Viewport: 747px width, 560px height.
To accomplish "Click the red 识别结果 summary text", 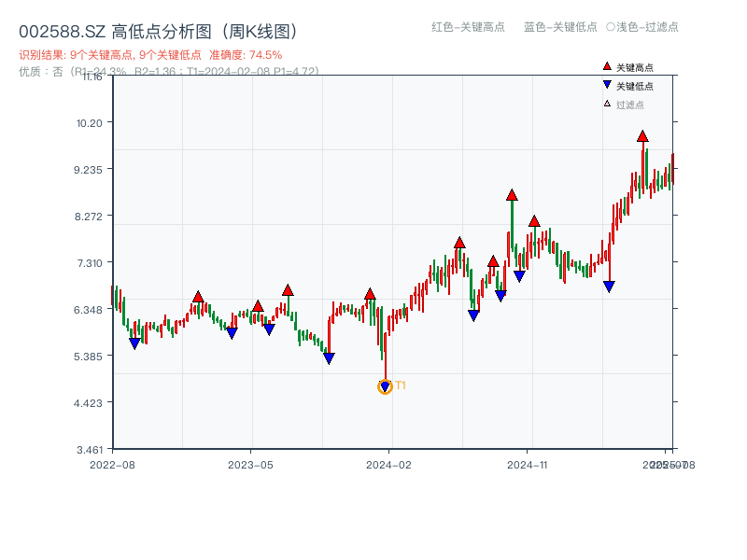I will pyautogui.click(x=149, y=55).
